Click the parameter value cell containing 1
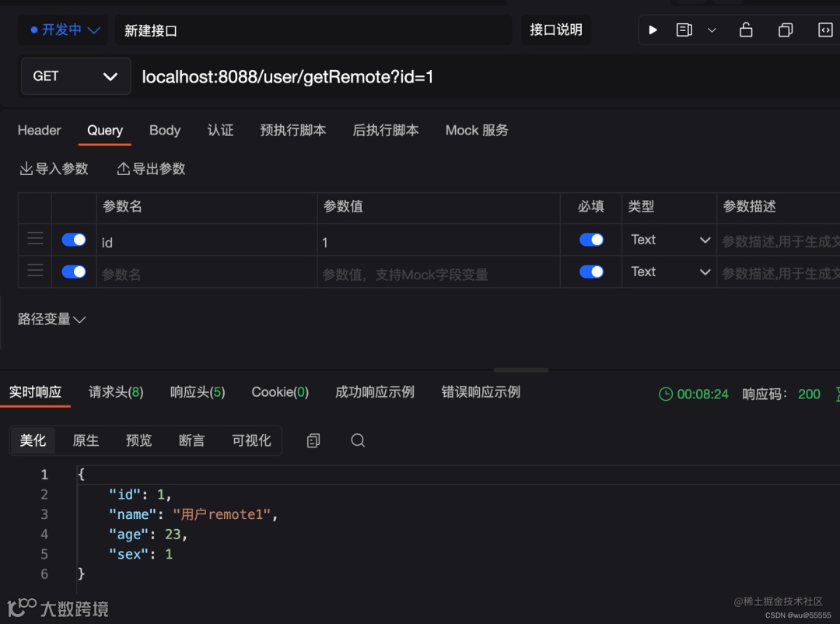This screenshot has height=624, width=840. click(439, 240)
